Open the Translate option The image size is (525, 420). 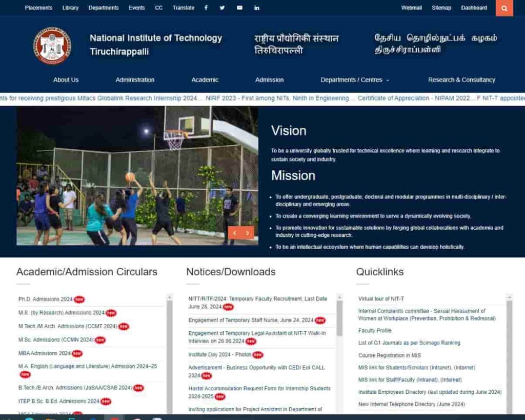pos(183,8)
